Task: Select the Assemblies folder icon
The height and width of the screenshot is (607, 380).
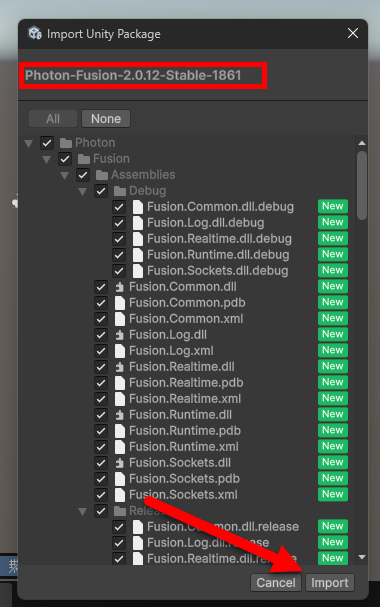Action: [102, 175]
